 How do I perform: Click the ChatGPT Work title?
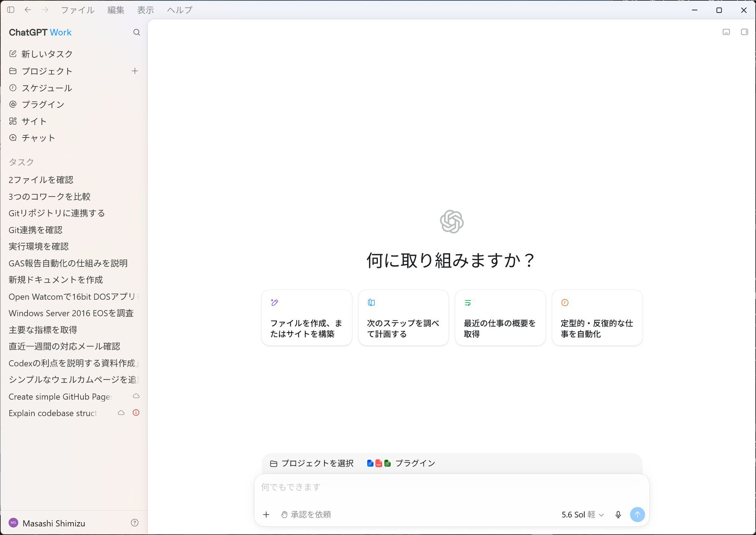coord(40,32)
